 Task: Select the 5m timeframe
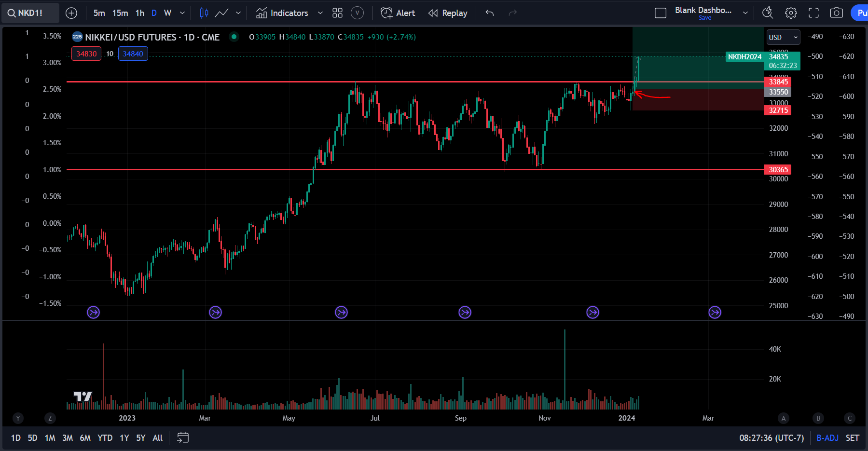coord(99,13)
